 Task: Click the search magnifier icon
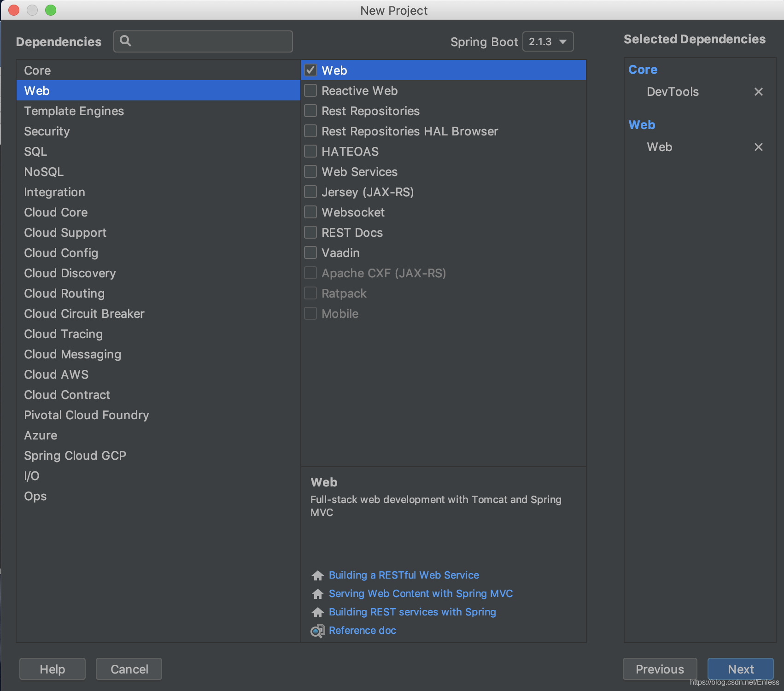(125, 41)
